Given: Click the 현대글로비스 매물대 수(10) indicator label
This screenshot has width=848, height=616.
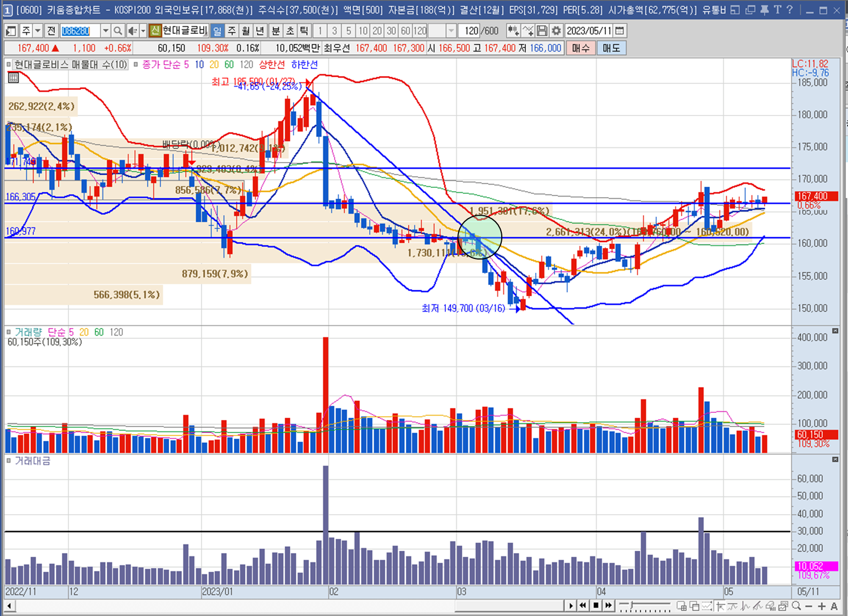Looking at the screenshot, I should click(x=71, y=65).
